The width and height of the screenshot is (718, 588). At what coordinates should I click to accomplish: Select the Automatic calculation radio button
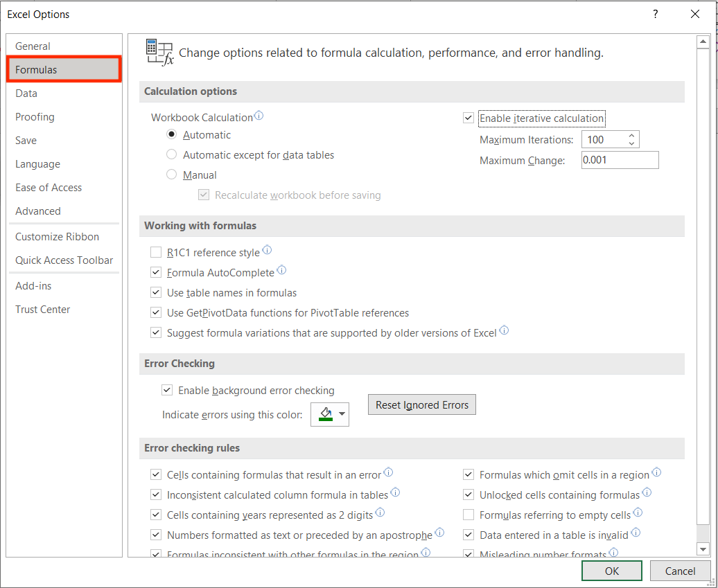pos(172,134)
